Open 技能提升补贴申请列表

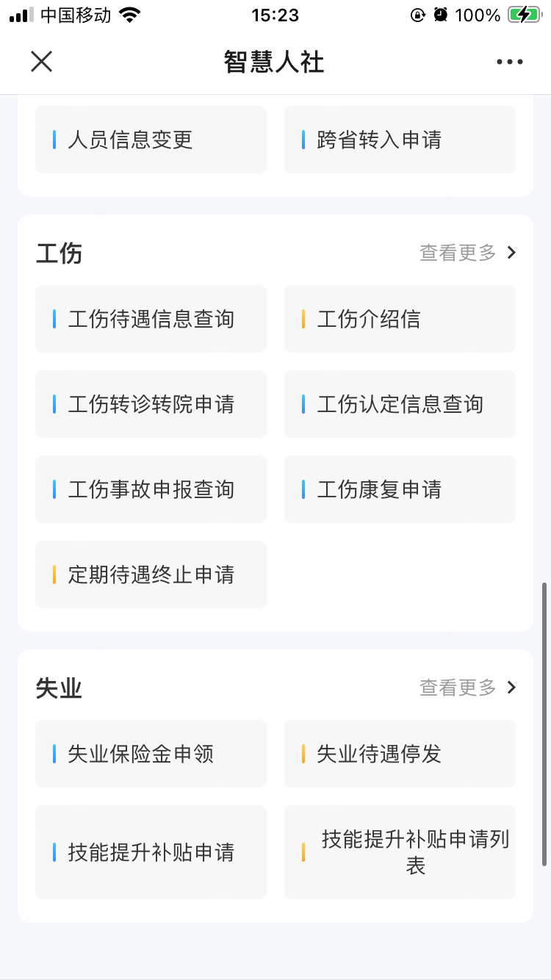pyautogui.click(x=400, y=852)
